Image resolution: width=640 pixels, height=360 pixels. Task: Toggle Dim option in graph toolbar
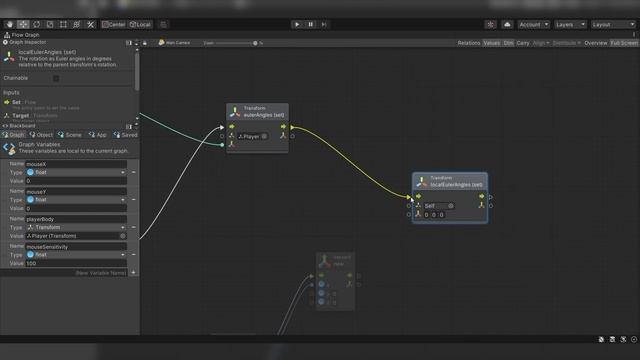[x=508, y=43]
